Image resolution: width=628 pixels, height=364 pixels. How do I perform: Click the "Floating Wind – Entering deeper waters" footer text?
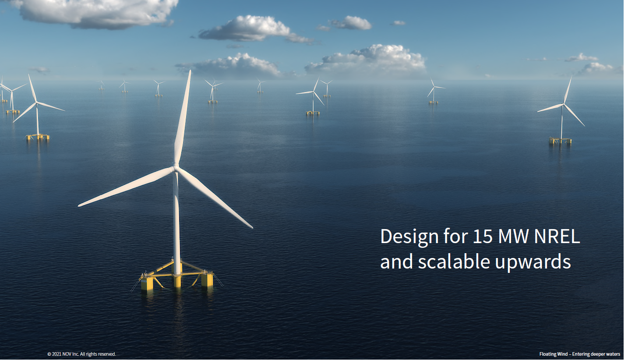point(580,354)
